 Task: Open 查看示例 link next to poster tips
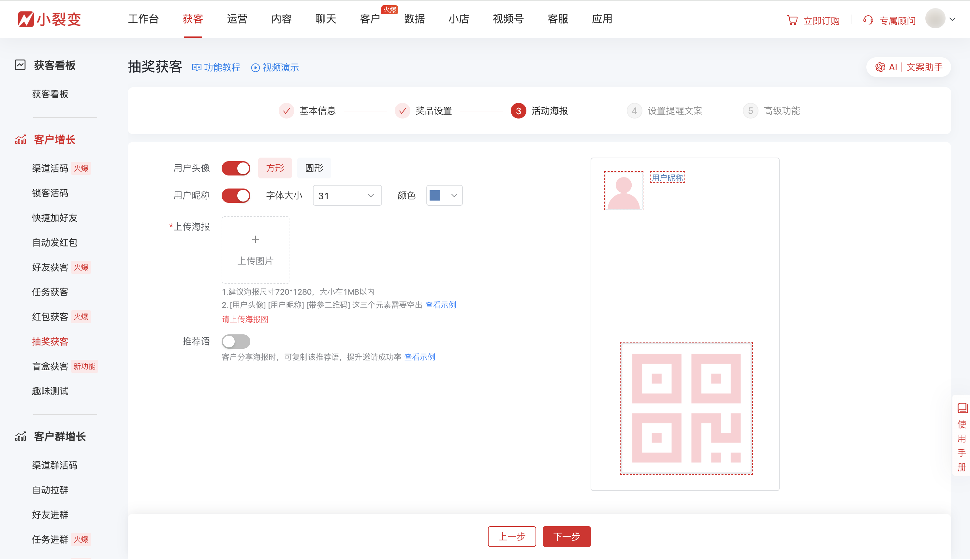440,305
